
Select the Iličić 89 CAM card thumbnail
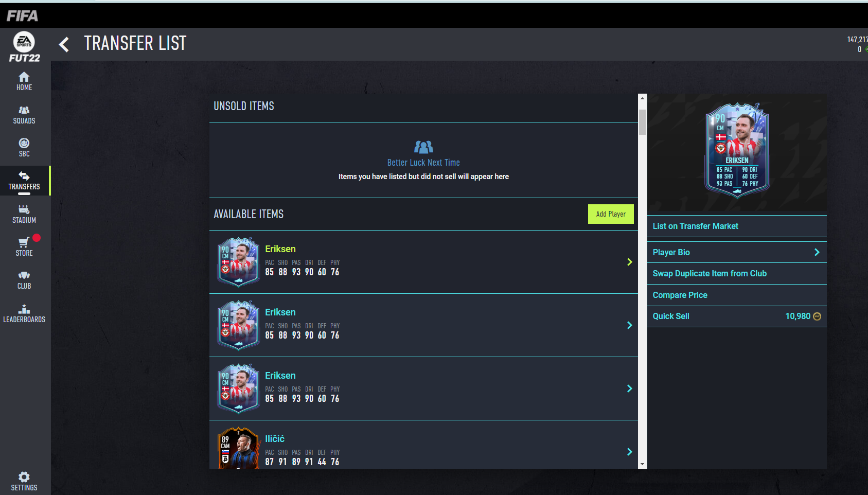tap(238, 448)
